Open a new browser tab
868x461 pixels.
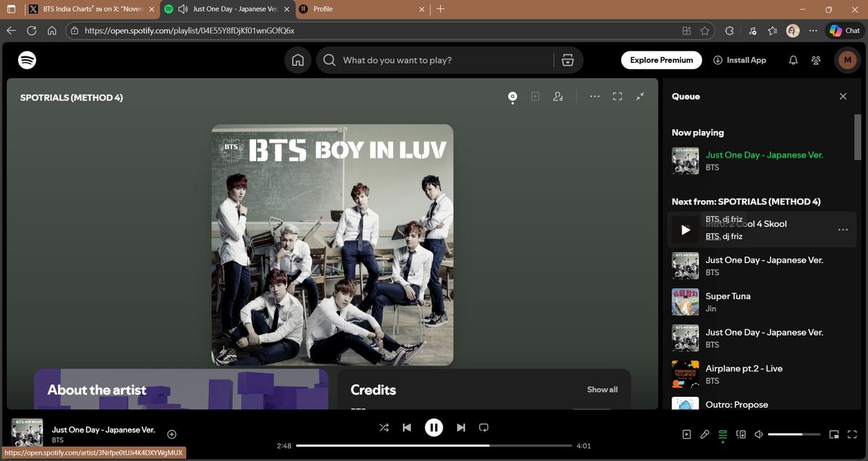[441, 9]
